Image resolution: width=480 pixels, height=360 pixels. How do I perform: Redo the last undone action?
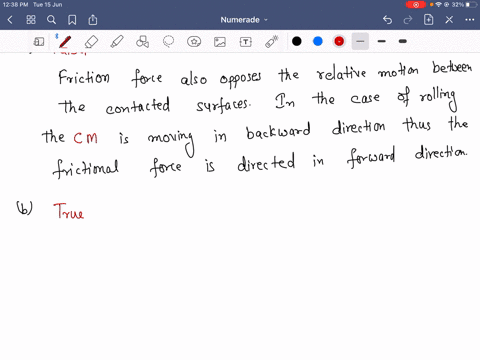click(x=408, y=20)
